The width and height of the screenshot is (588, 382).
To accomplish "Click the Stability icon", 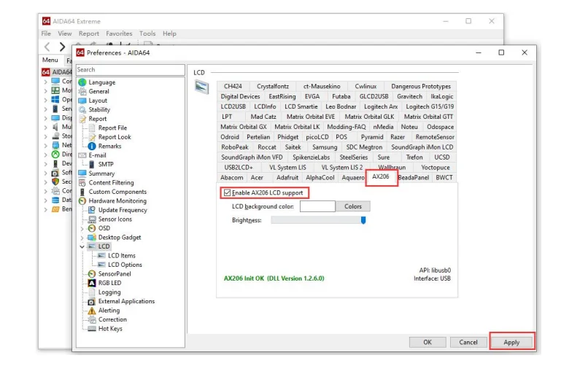I will pos(82,109).
